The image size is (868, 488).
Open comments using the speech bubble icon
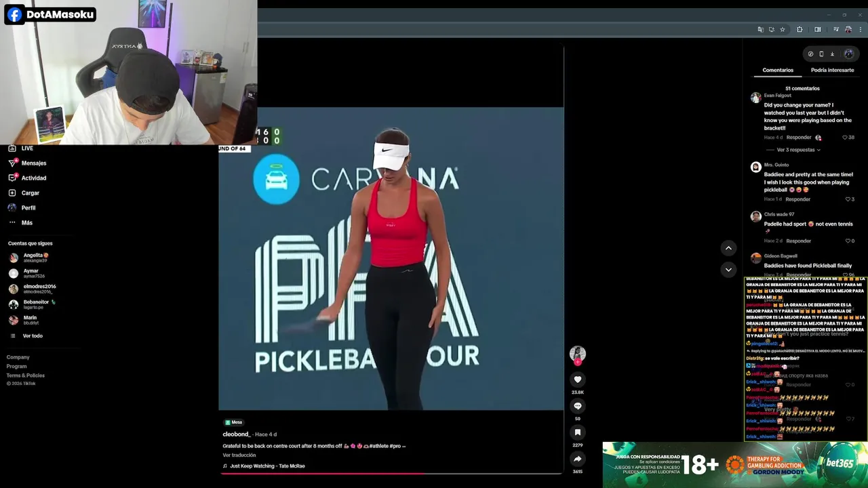(x=578, y=406)
